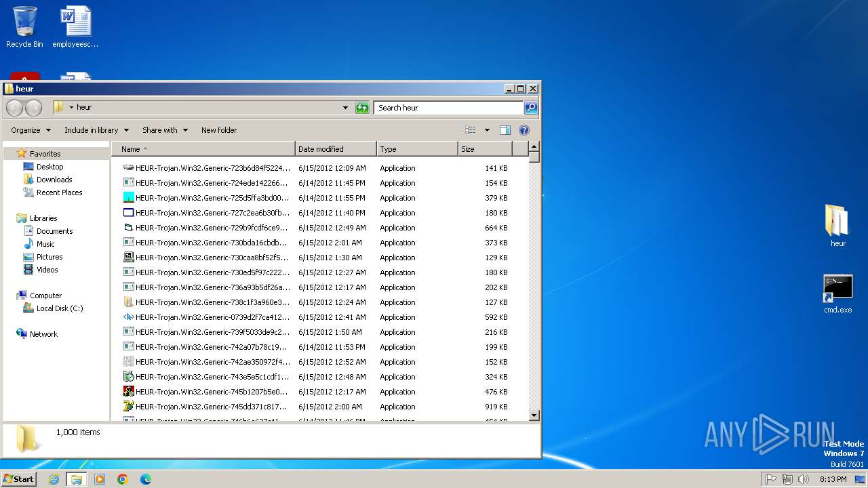Image resolution: width=868 pixels, height=488 pixels.
Task: Click icon of Generic-727c2ea6b30fb file
Action: tap(129, 213)
